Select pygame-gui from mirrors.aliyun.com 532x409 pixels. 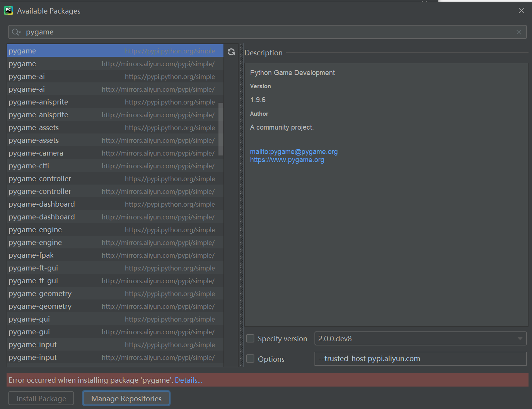(x=115, y=332)
